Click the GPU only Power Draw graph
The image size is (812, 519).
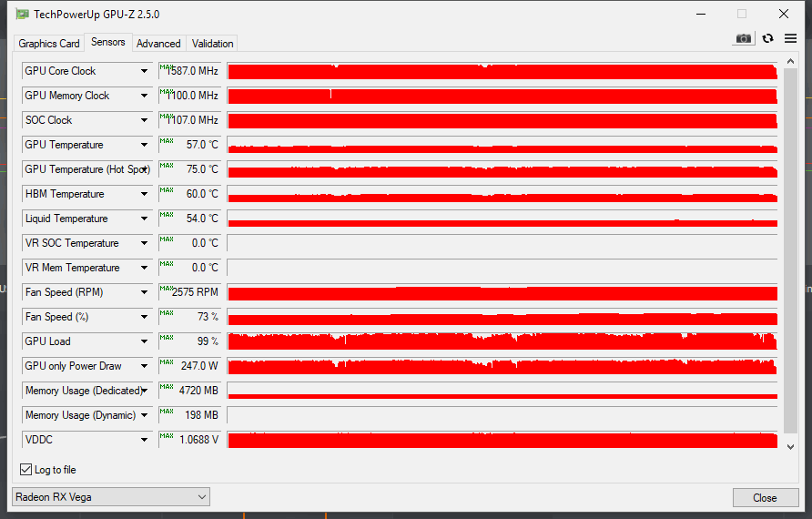tap(502, 366)
